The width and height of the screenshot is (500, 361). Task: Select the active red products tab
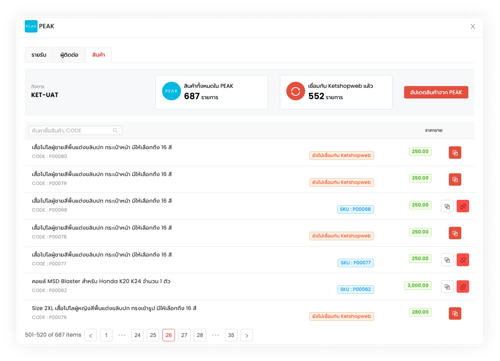pyautogui.click(x=98, y=55)
